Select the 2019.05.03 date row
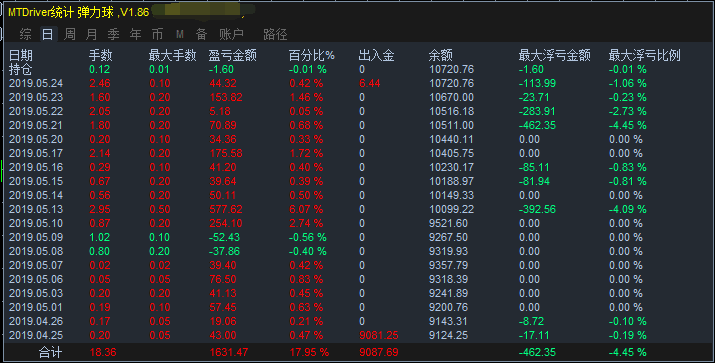Image resolution: width=715 pixels, height=363 pixels. point(36,293)
